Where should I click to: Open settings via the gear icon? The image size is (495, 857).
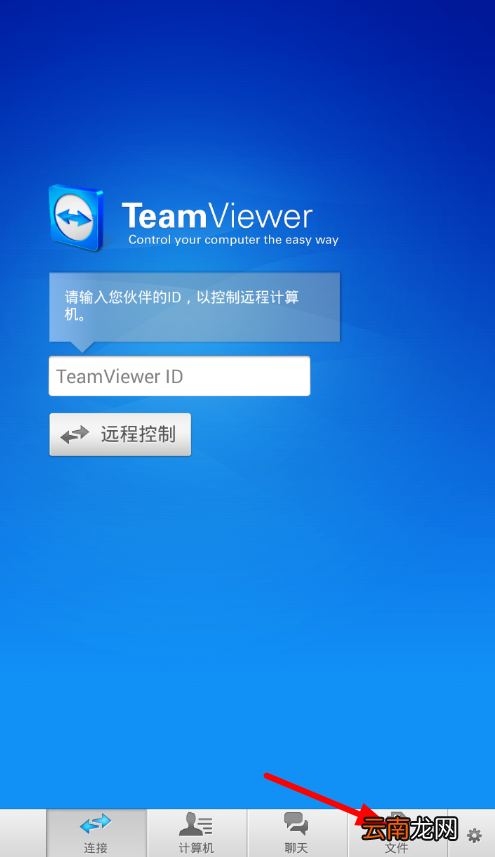474,835
